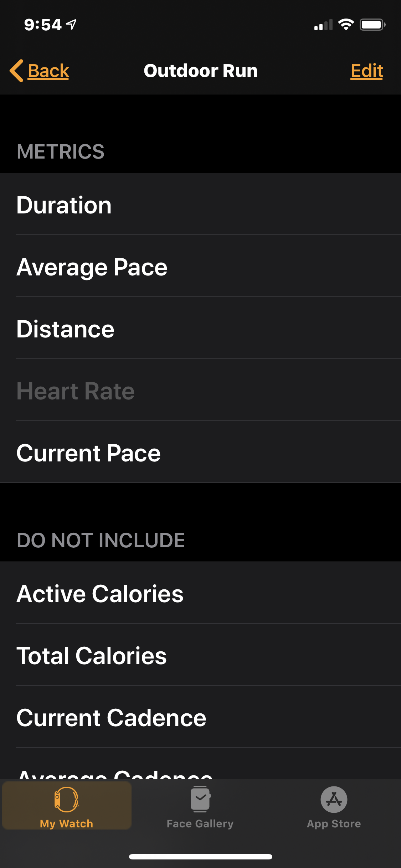The height and width of the screenshot is (868, 401).
Task: Switch to the Face Gallery tab label
Action: pyautogui.click(x=200, y=823)
